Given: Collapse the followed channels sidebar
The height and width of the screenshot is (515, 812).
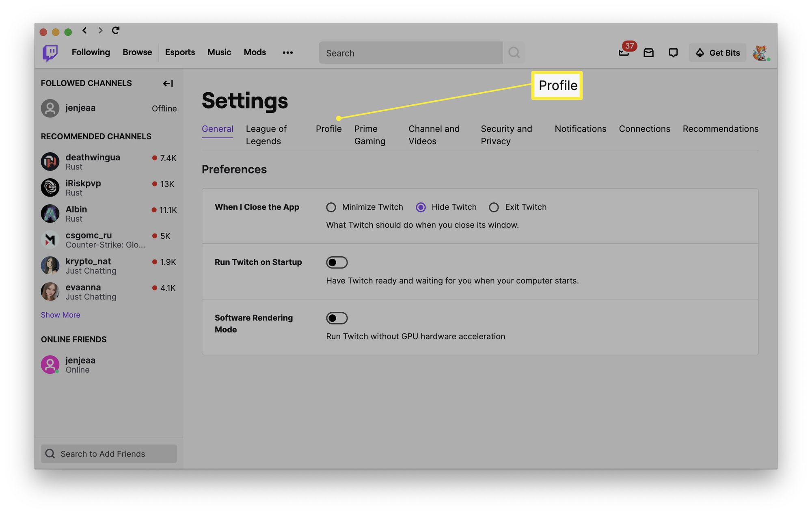Looking at the screenshot, I should 168,84.
